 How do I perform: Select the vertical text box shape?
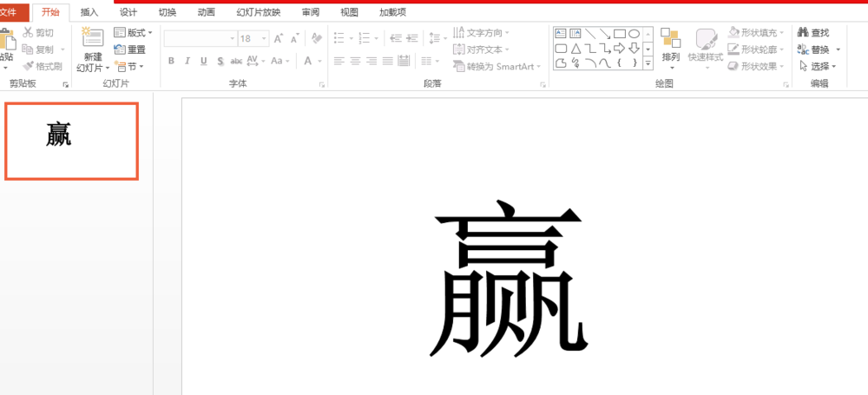(575, 34)
